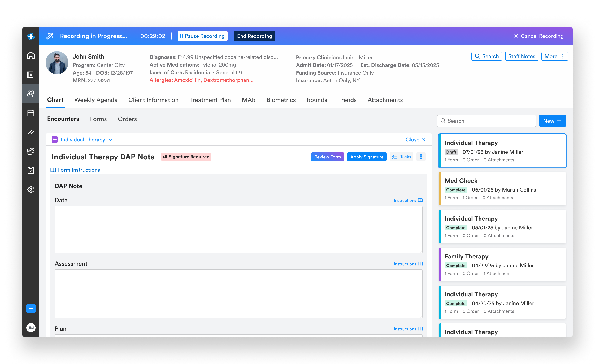The image size is (595, 364).
Task: Select the Forms sub-tab
Action: [98, 119]
